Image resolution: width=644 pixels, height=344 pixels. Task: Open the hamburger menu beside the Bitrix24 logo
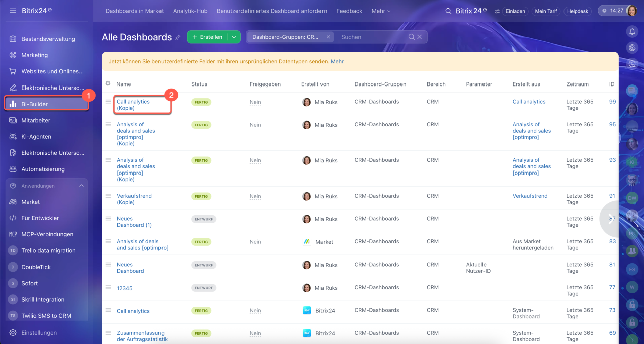point(13,11)
